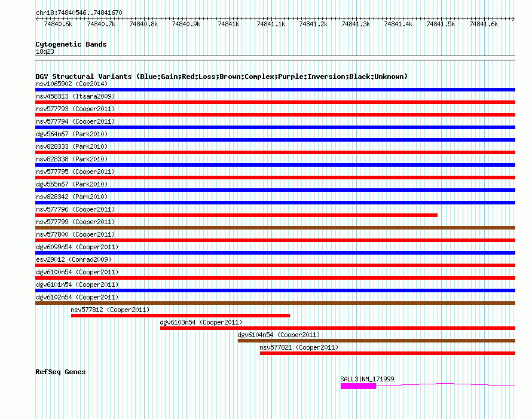The width and height of the screenshot is (532, 419).
Task: Click the short red bar of nsv577812
Action: (180, 316)
